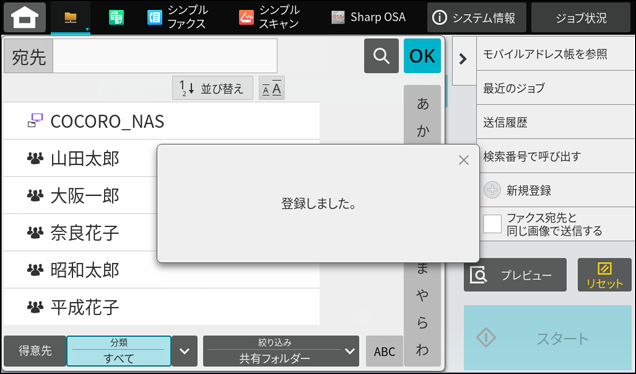Open the 絞り込み 共有フォルダー dropdown

tap(281, 351)
